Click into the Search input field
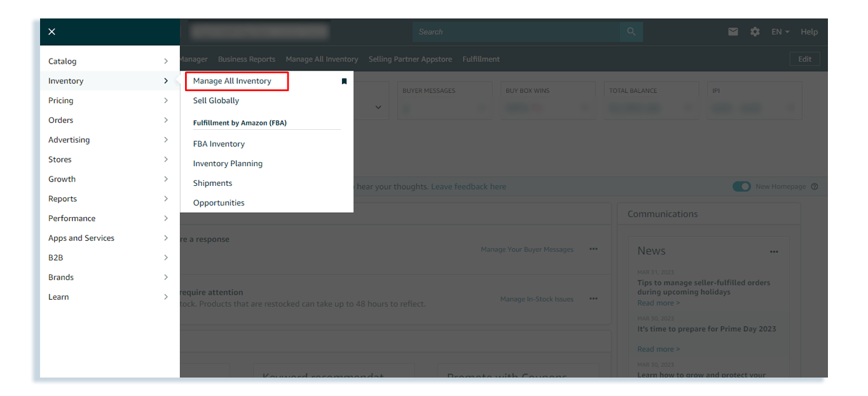The height and width of the screenshot is (396, 868). (x=515, y=32)
